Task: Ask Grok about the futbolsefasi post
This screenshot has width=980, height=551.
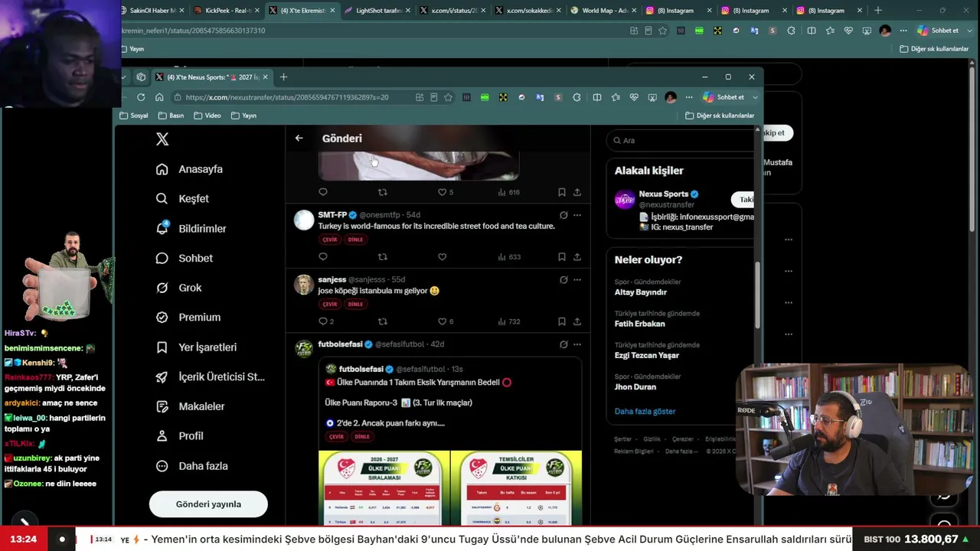Action: coord(563,344)
